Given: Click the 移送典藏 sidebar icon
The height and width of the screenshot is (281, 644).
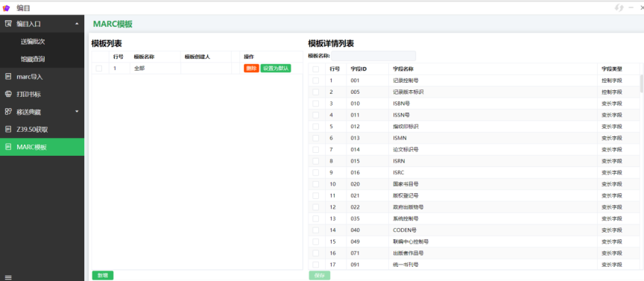Looking at the screenshot, I should pyautogui.click(x=8, y=111).
